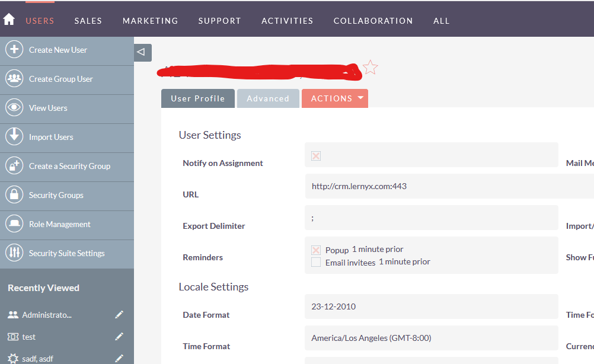
Task: Switch to the Advanced tab
Action: coord(268,98)
